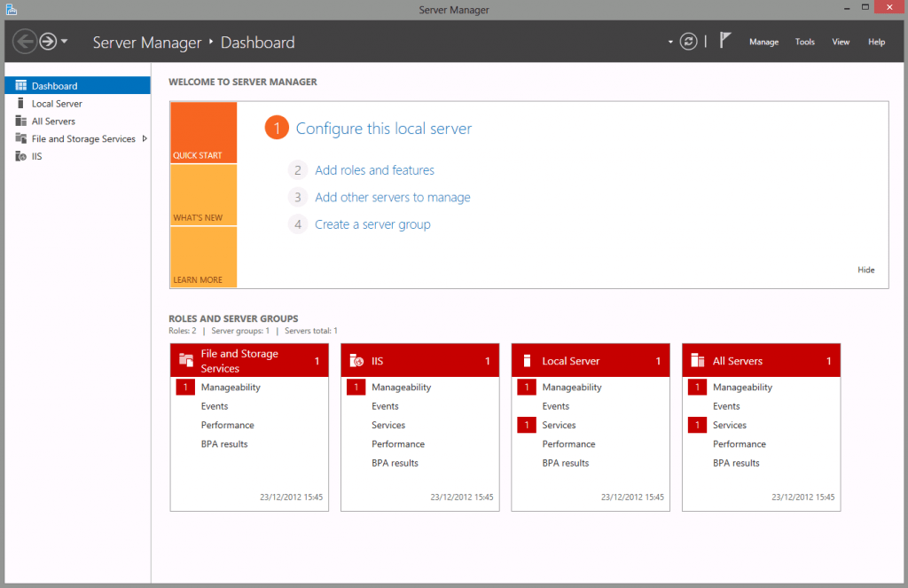Open Performance in File and Storage tile
The height and width of the screenshot is (588, 908).
[x=228, y=425]
